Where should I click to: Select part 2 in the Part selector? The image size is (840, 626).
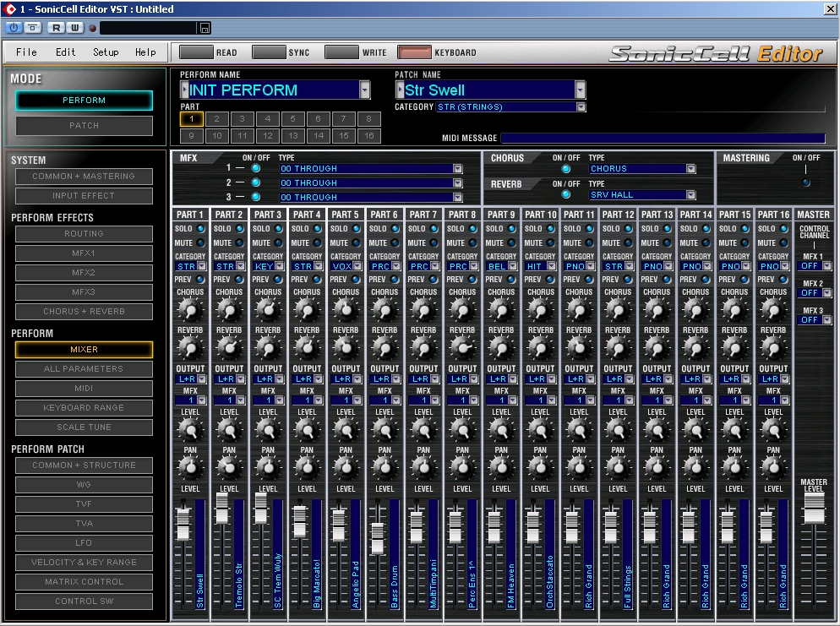216,119
